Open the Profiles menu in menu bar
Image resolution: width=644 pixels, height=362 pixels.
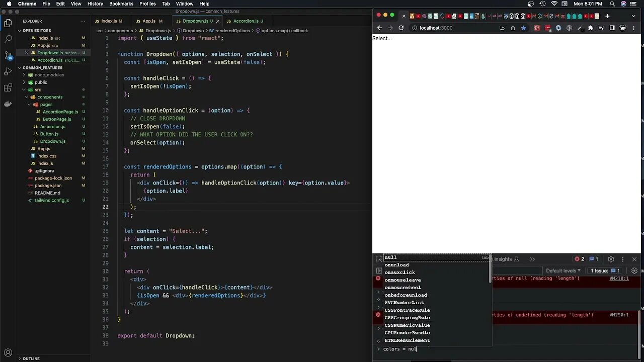147,4
